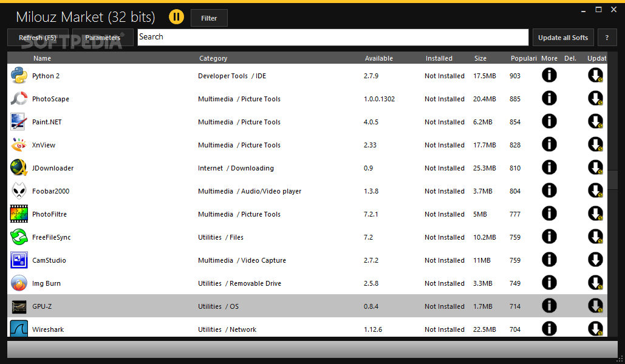Screen dimensions: 625x364
Task: Select FreeFileSync name text
Action: (52, 237)
